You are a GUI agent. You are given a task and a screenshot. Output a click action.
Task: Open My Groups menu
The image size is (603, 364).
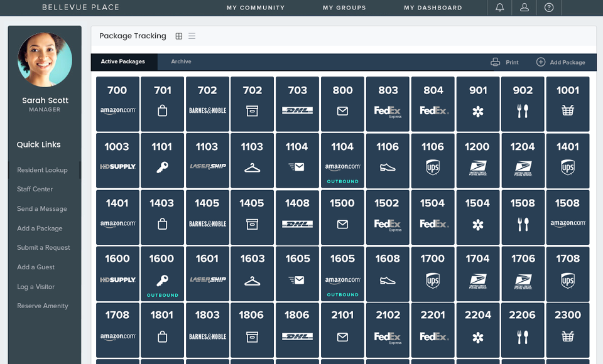pos(344,8)
